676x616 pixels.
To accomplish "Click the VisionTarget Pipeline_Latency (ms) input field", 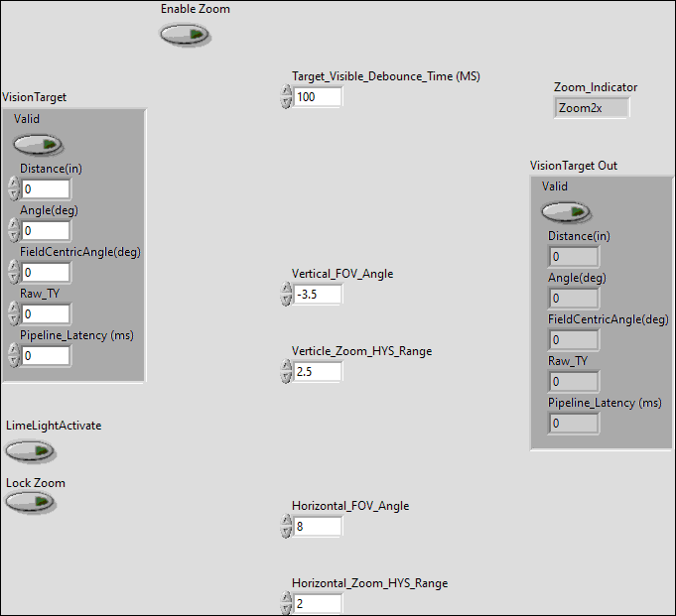I will [46, 356].
